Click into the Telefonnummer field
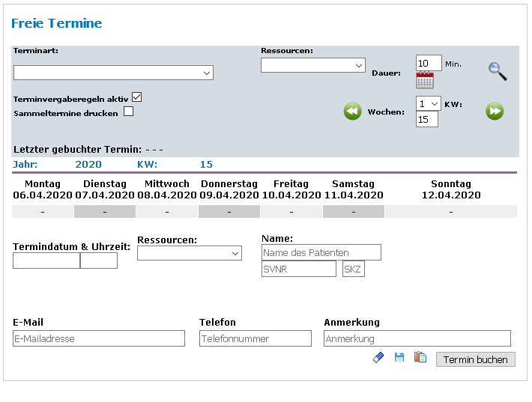Viewport: 532px width, 402px height. tap(255, 338)
